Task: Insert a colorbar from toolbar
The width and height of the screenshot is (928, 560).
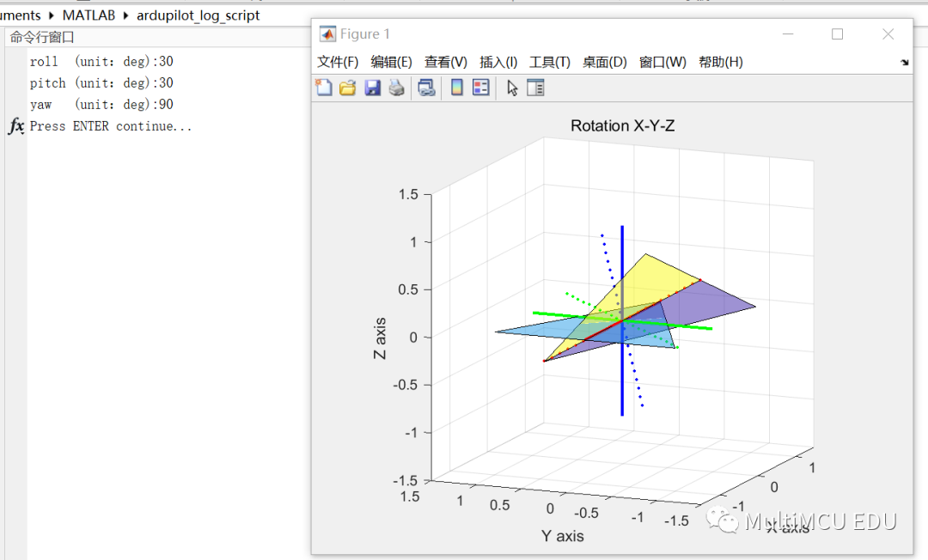Action: point(457,88)
